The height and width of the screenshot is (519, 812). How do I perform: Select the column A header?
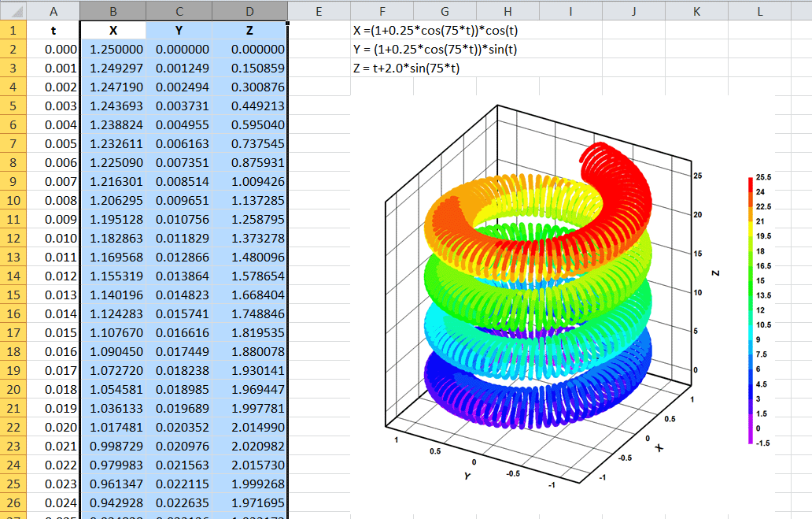point(54,11)
